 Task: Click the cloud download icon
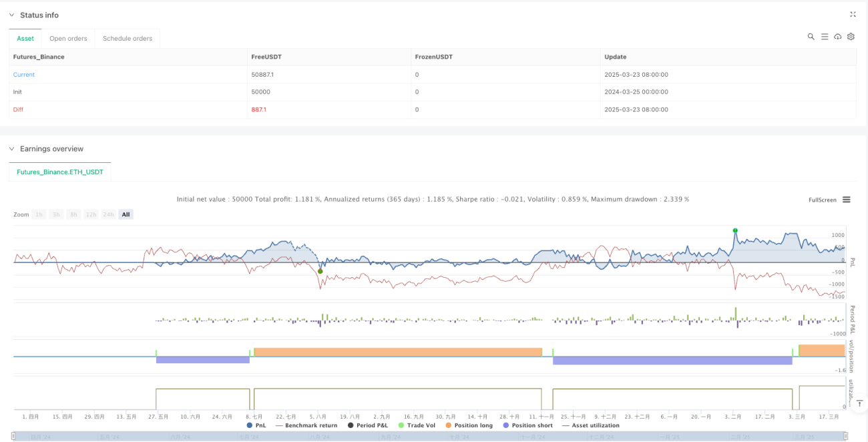[838, 37]
